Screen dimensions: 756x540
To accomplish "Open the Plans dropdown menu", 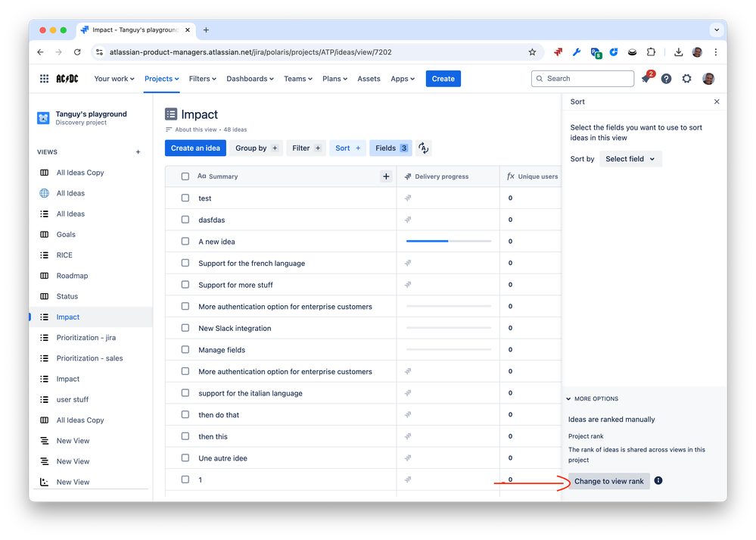I will (334, 79).
